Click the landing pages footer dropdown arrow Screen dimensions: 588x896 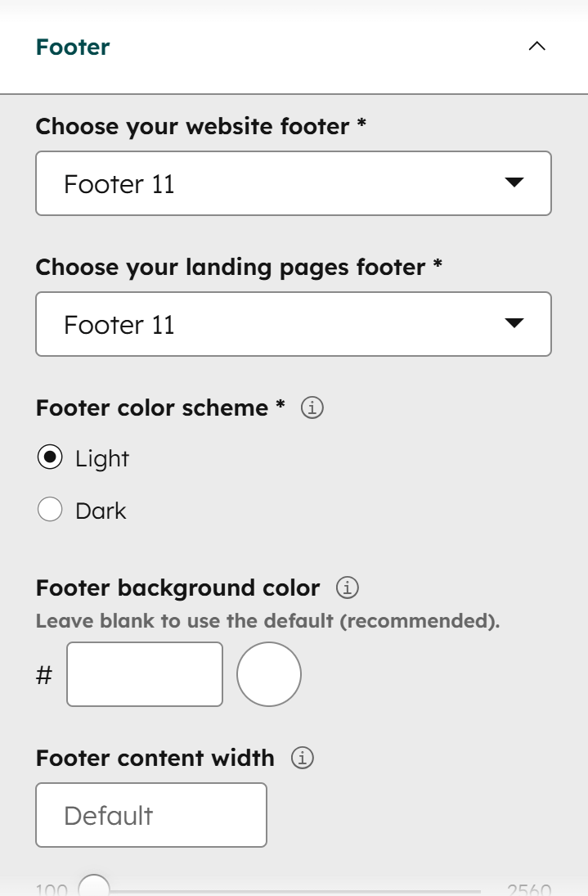point(514,323)
